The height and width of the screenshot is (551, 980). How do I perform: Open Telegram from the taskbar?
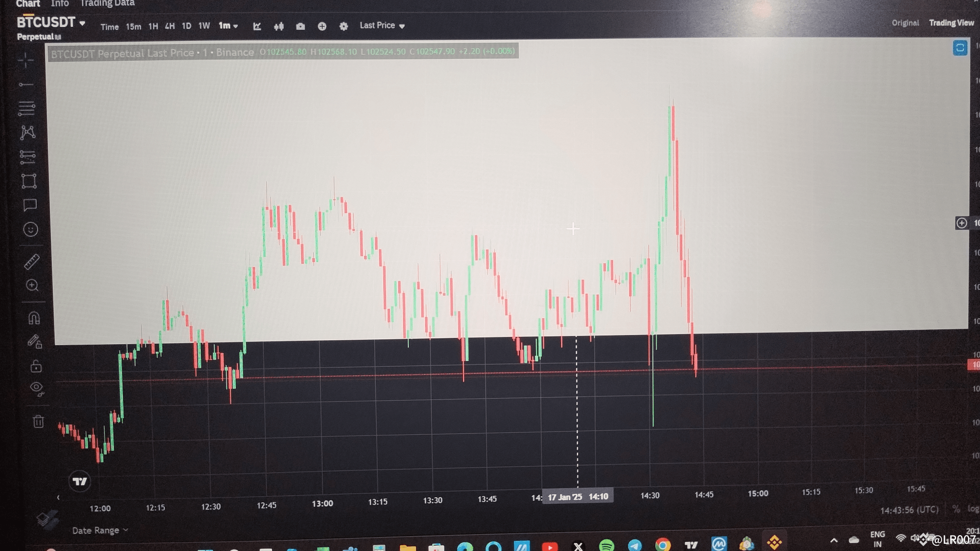pos(635,545)
